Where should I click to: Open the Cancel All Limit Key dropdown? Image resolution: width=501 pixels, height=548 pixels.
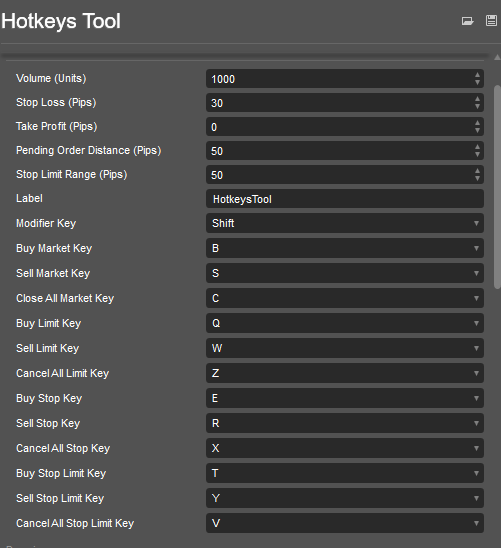click(x=345, y=373)
